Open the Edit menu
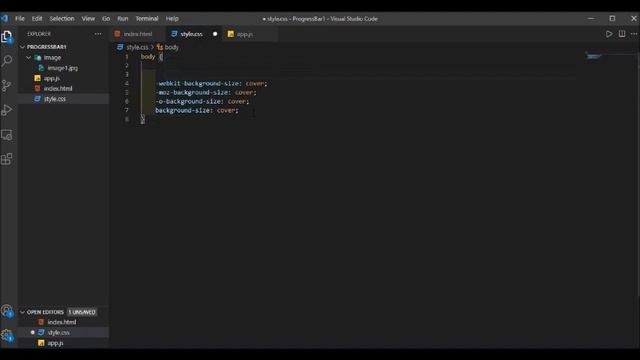 pyautogui.click(x=37, y=19)
